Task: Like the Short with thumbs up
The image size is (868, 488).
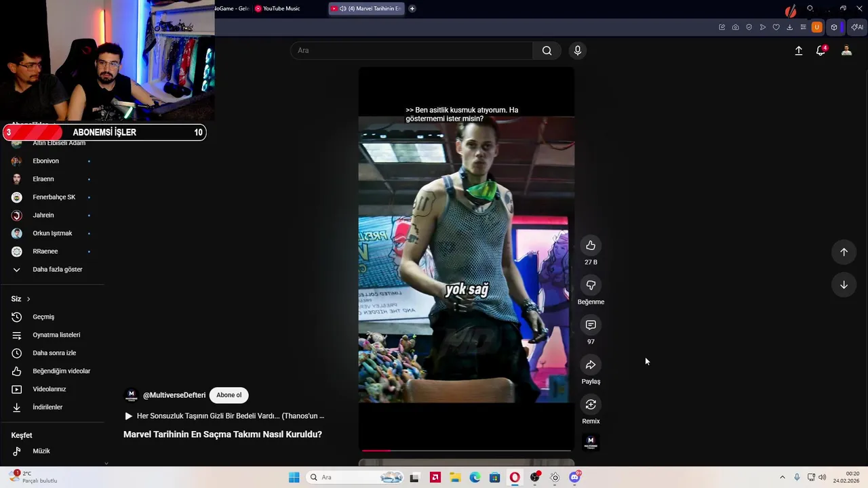Action: 591,245
